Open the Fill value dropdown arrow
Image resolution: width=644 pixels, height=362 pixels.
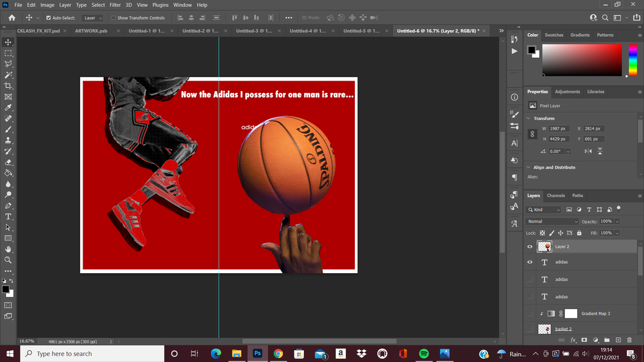(x=617, y=233)
